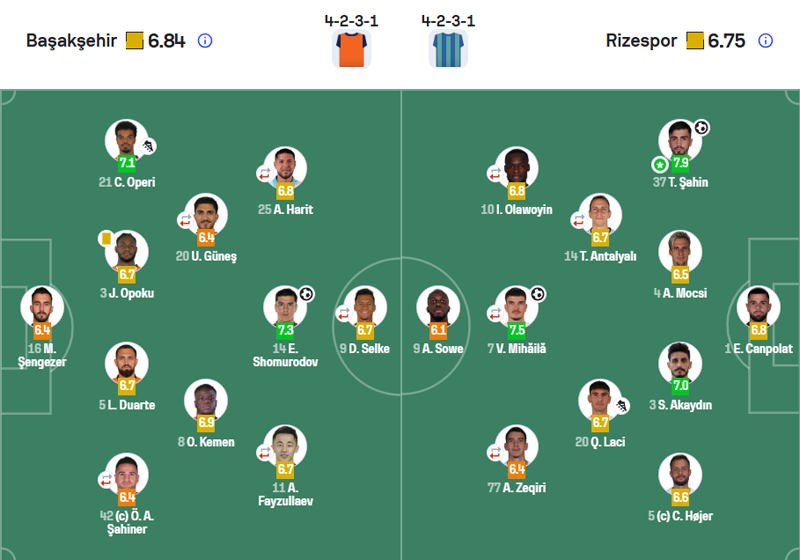Click the goal ball icon on V. Mihăilă
The height and width of the screenshot is (560, 800).
point(537,294)
